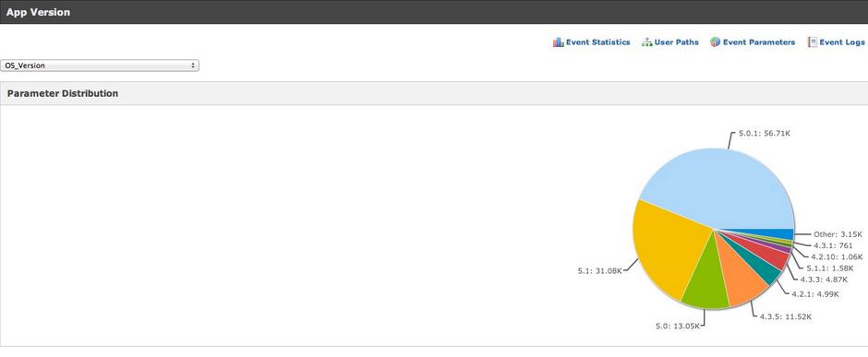Click the green 5.0 pie slice
Viewport: 868px width, 357px height.
[705, 282]
